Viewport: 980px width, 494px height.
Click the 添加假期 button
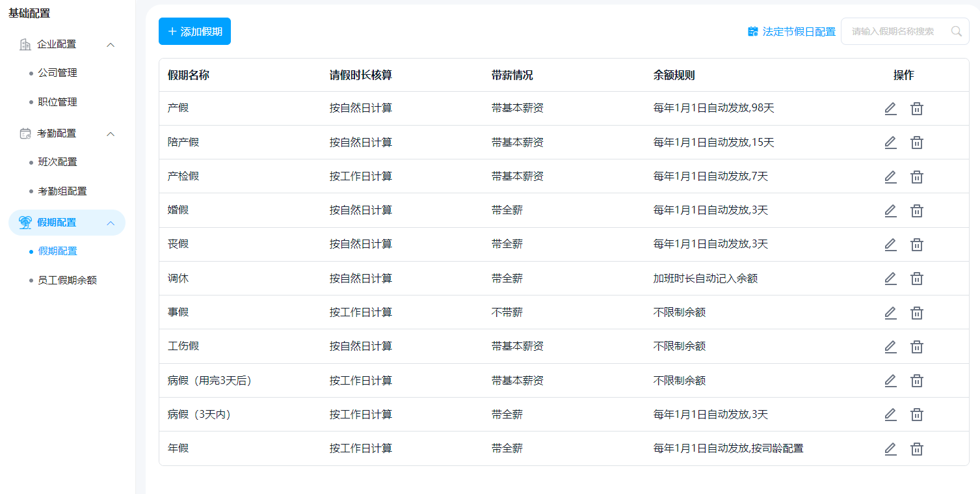point(194,31)
